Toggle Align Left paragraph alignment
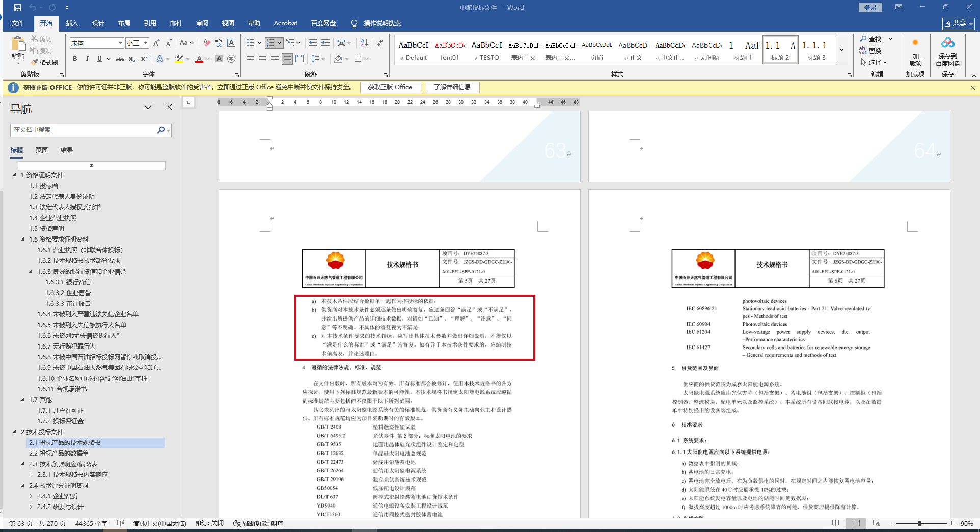Image resolution: width=980 pixels, height=532 pixels. [251, 59]
